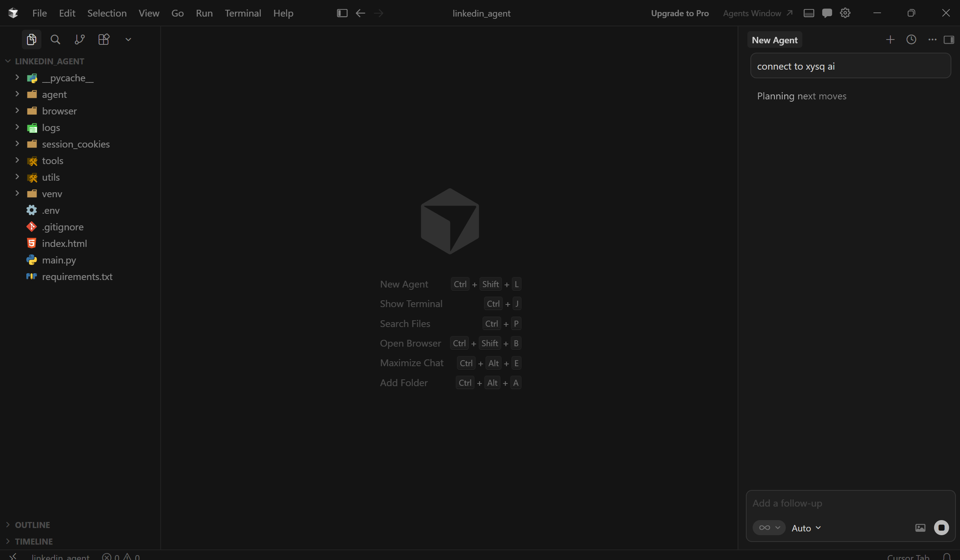Click Upgrade to Pro

pos(680,13)
